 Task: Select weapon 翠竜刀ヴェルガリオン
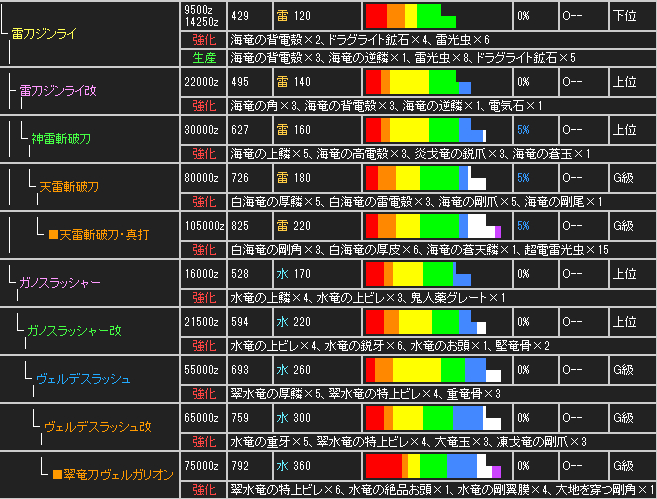point(113,475)
